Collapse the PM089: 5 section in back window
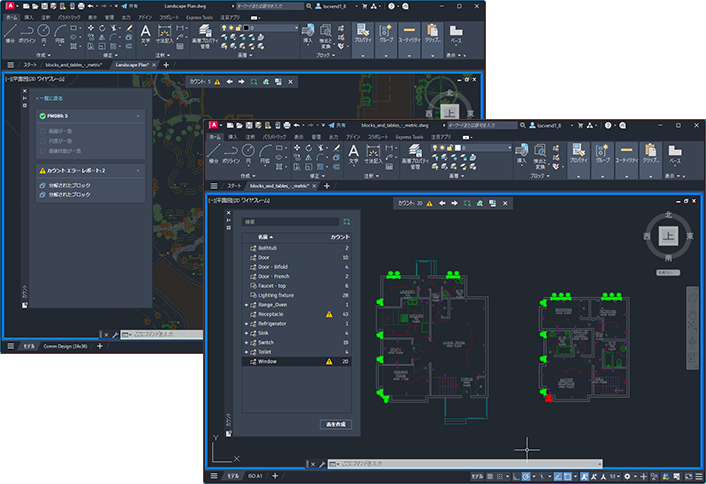 point(138,116)
